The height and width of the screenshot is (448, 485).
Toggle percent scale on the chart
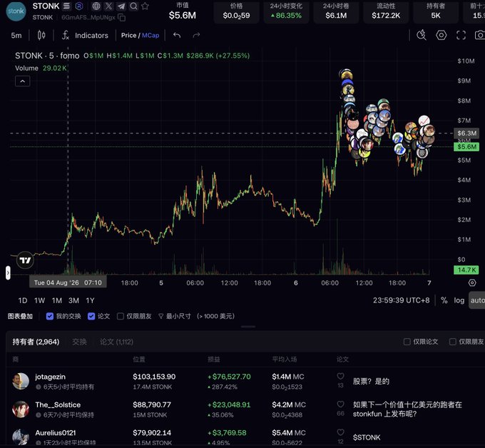pyautogui.click(x=444, y=300)
